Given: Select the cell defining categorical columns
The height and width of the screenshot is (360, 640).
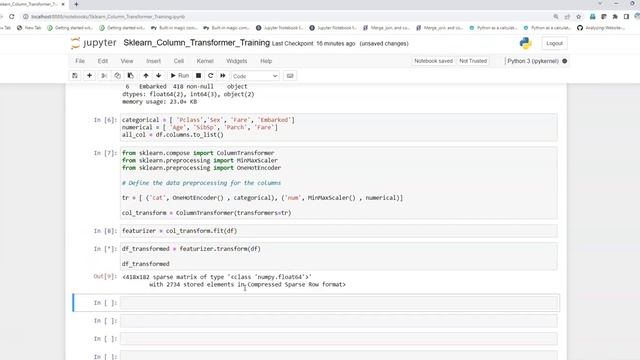Looking at the screenshot, I should [339, 127].
